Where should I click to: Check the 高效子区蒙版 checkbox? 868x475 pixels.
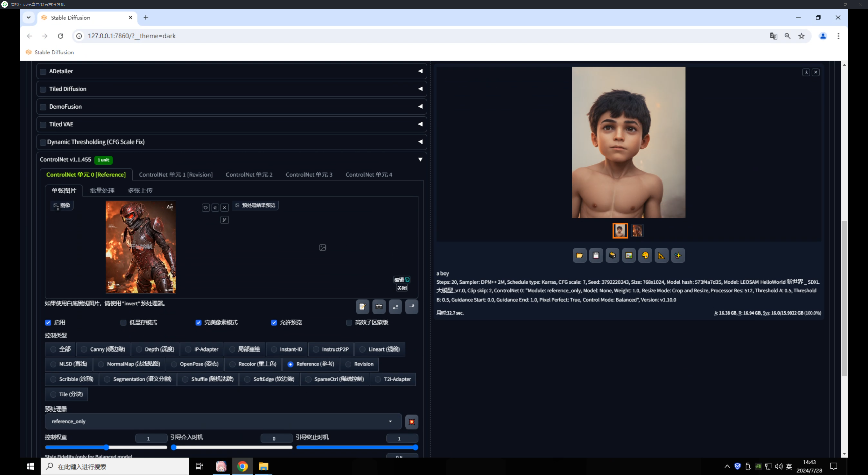point(349,323)
